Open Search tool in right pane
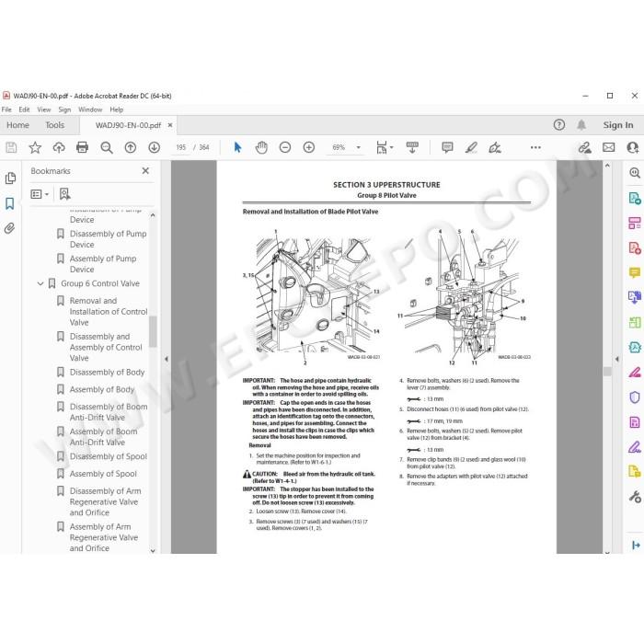The image size is (644, 644). tap(634, 173)
